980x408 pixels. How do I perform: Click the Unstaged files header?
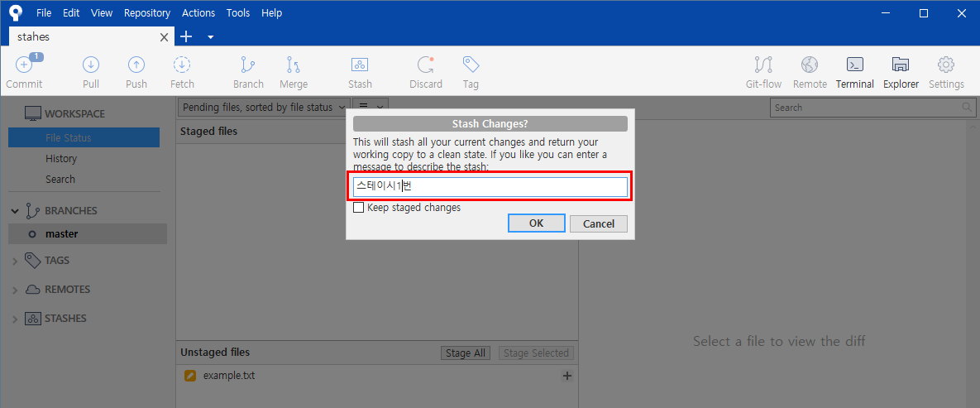(x=215, y=353)
